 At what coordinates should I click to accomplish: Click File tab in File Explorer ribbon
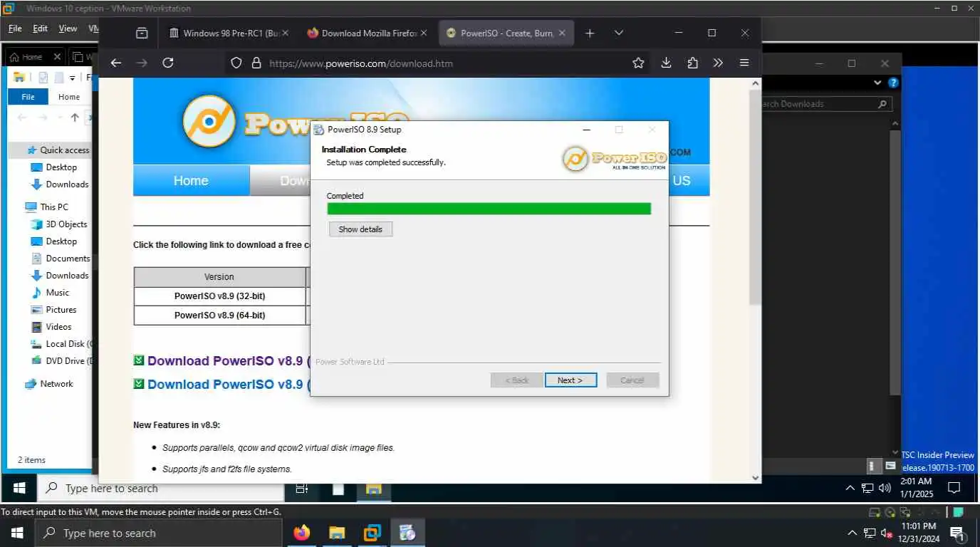pyautogui.click(x=28, y=97)
